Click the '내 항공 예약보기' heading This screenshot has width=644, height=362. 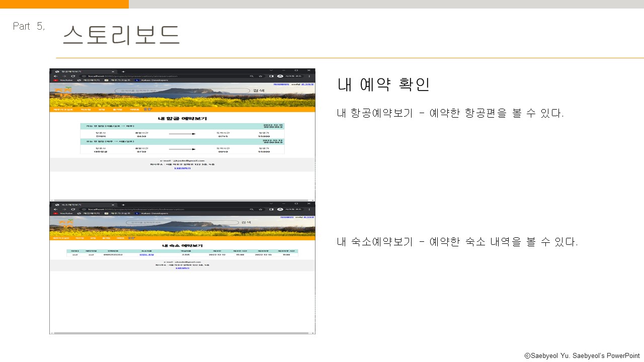click(x=182, y=119)
